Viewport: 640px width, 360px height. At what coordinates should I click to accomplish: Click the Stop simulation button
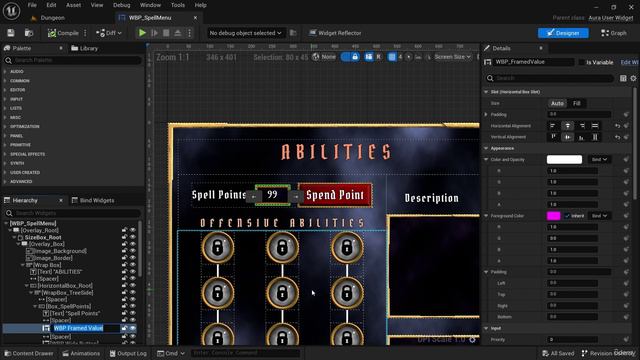point(166,33)
